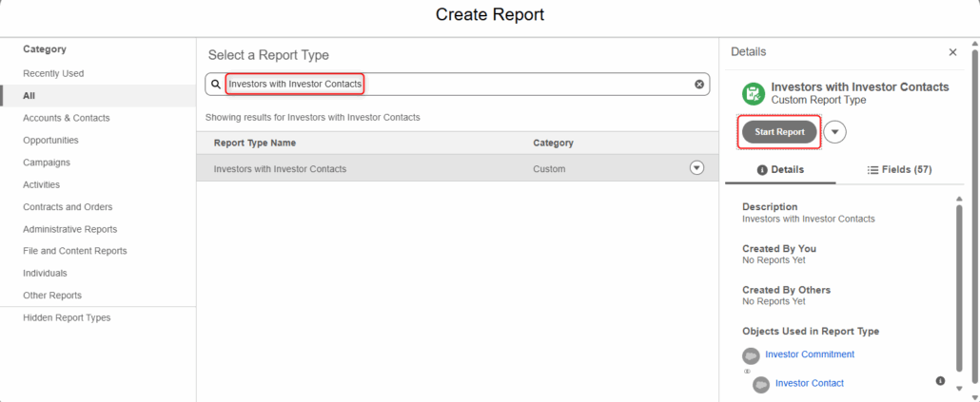Viewport: 980px width, 402px height.
Task: Click the details panel vertical scrollbar
Action: (x=959, y=287)
